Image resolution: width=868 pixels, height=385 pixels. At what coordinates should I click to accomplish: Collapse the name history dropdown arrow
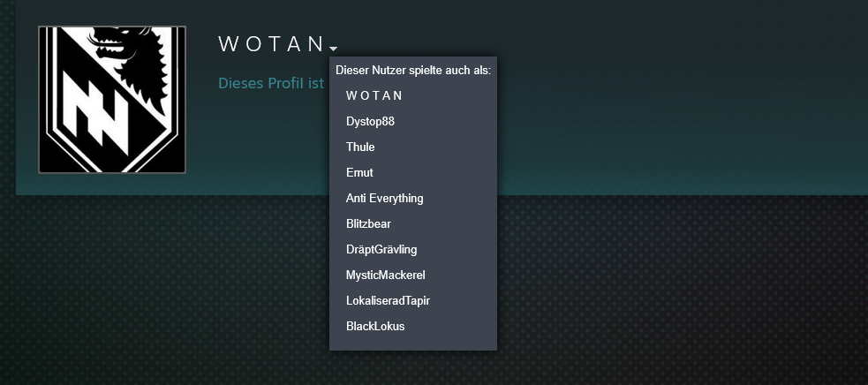[334, 49]
